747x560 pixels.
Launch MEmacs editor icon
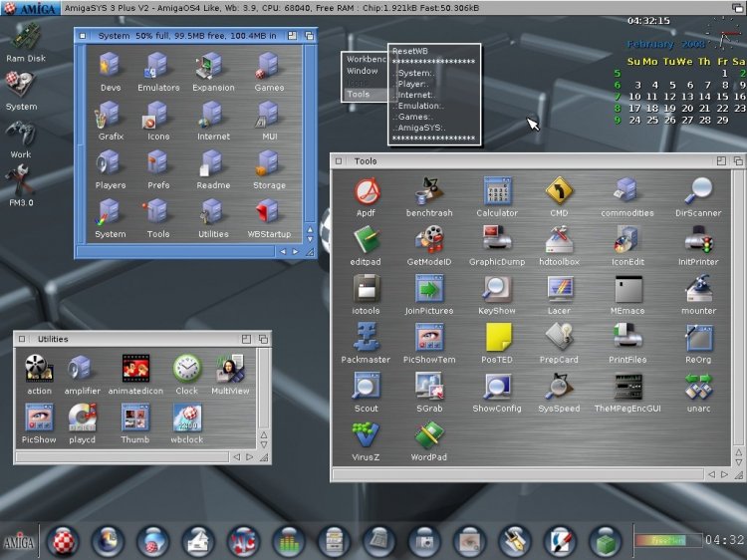click(627, 289)
